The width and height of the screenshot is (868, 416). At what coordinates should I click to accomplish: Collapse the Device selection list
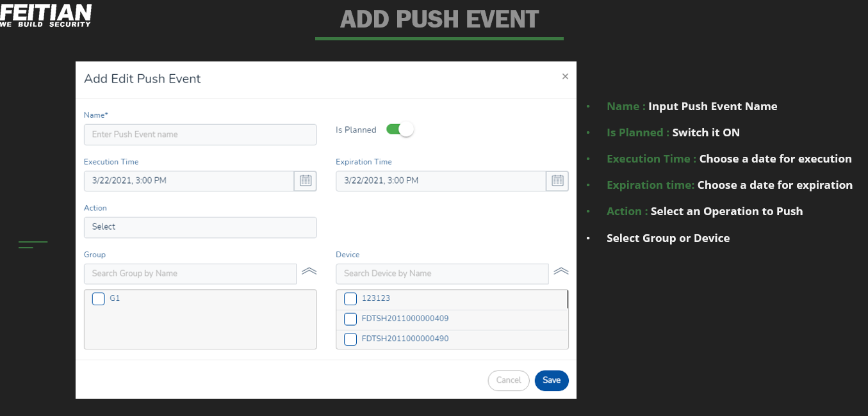[x=561, y=271]
